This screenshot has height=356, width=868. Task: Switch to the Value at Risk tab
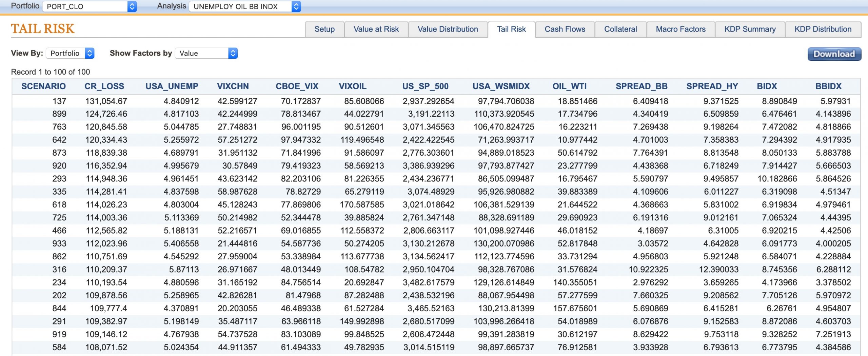[x=376, y=29]
